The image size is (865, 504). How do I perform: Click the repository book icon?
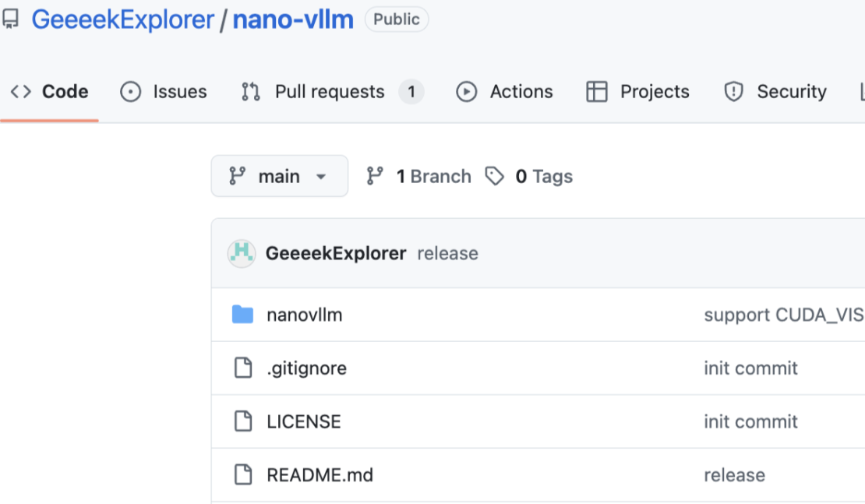(10, 19)
